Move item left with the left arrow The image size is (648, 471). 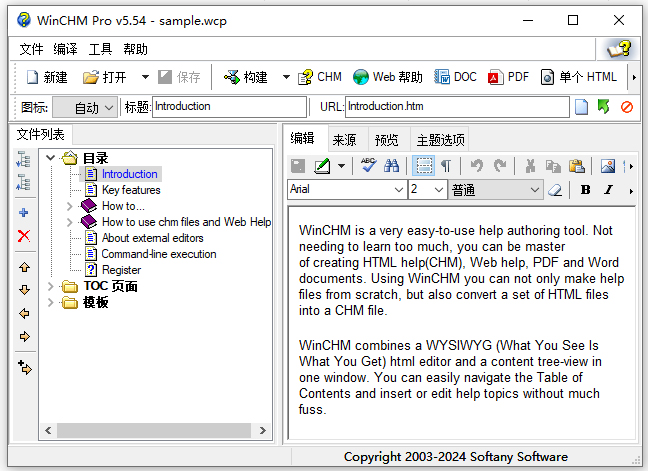tap(24, 313)
